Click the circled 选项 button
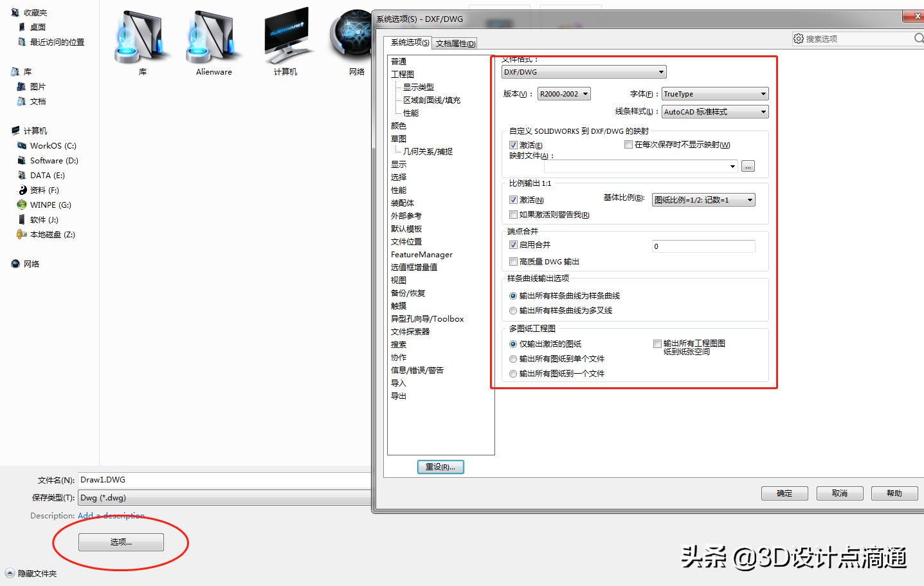This screenshot has width=924, height=586. coord(120,542)
